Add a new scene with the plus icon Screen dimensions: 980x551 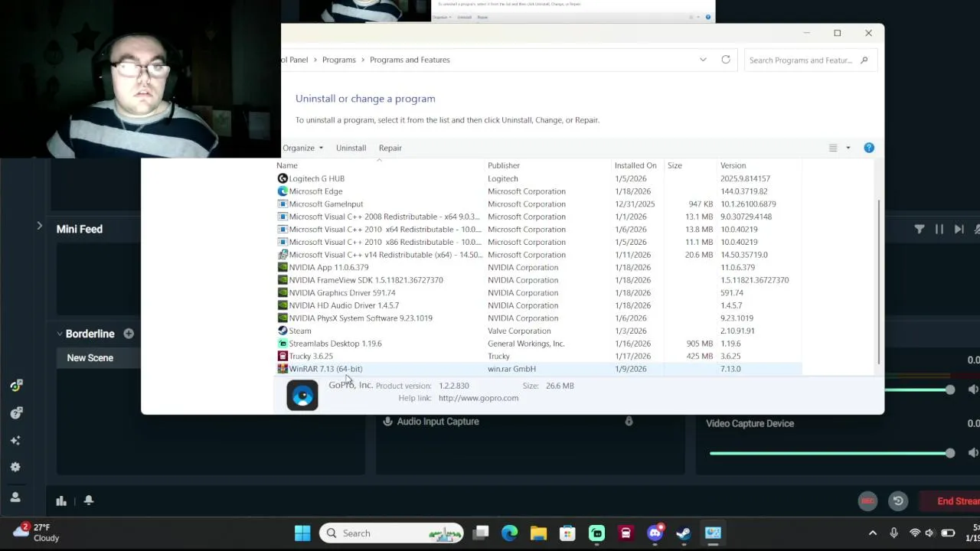coord(129,334)
